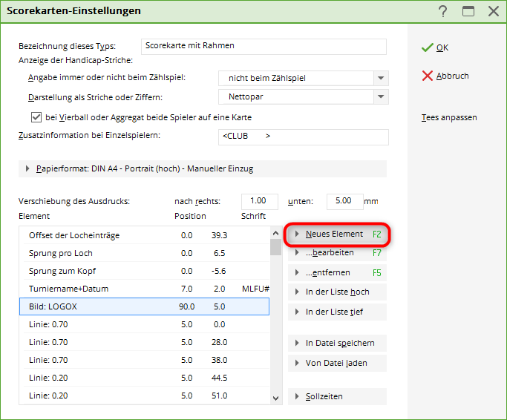Click In Datei speichern button
This screenshot has height=420, width=507.
point(336,343)
